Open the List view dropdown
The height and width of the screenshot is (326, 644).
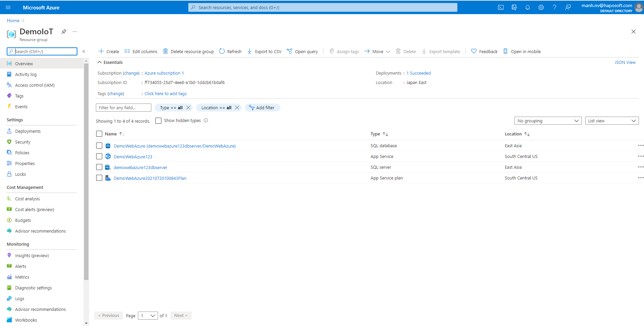pos(612,121)
